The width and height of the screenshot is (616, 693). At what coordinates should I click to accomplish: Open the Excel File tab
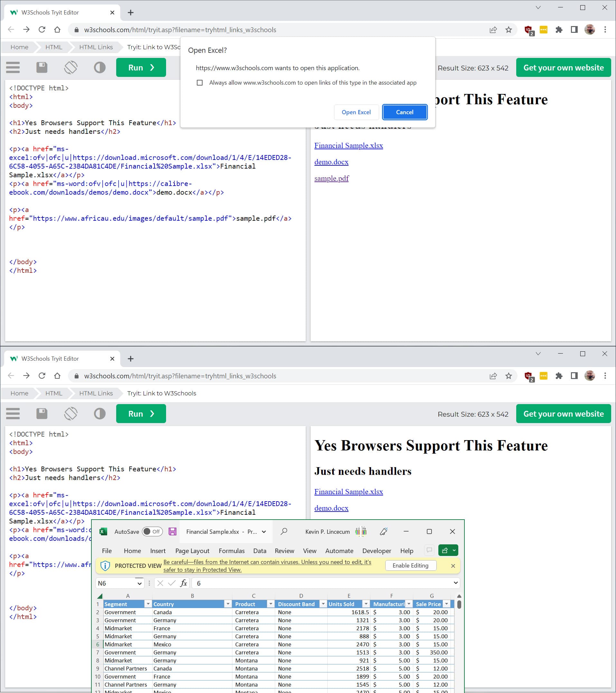tap(107, 550)
